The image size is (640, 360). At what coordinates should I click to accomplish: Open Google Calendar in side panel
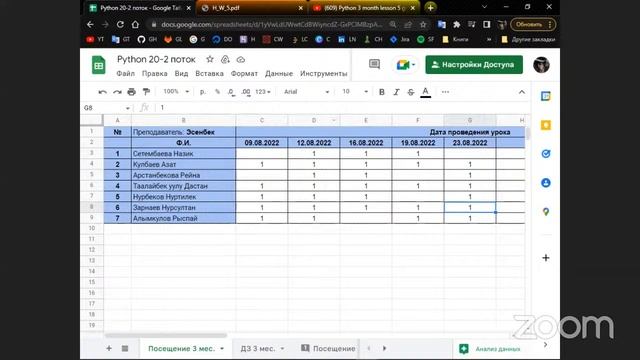click(546, 96)
